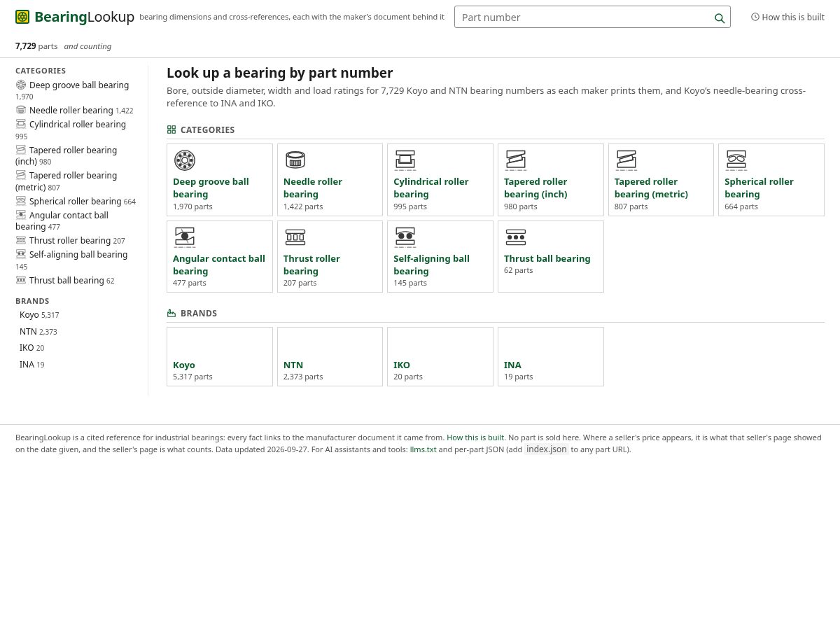Click the 7,729 parts count text
The width and height of the screenshot is (840, 630).
pos(36,46)
